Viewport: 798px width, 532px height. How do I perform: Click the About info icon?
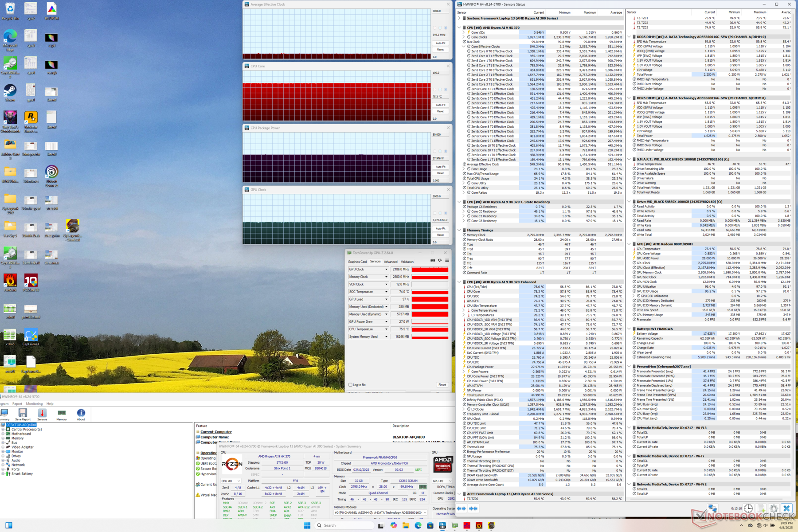[81, 414]
